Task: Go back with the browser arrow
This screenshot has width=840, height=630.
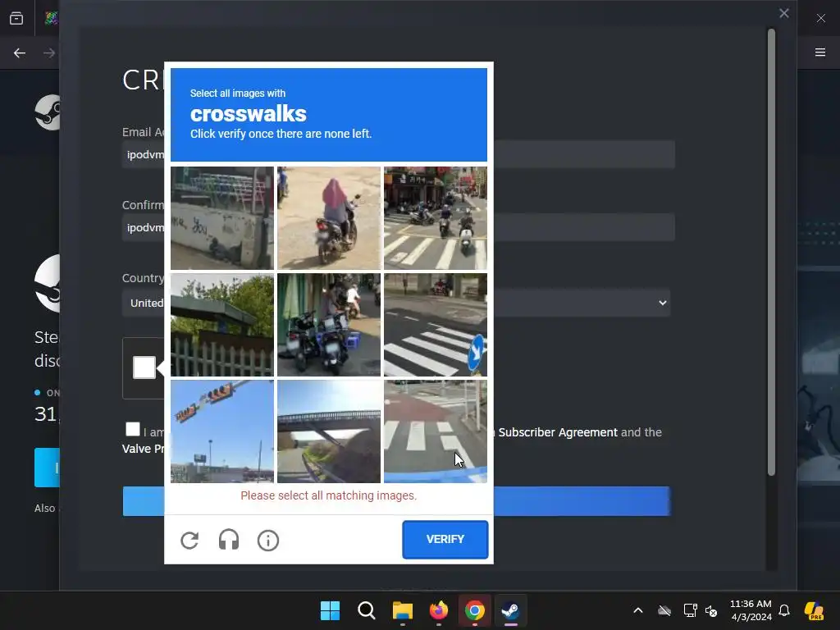Action: pos(20,52)
